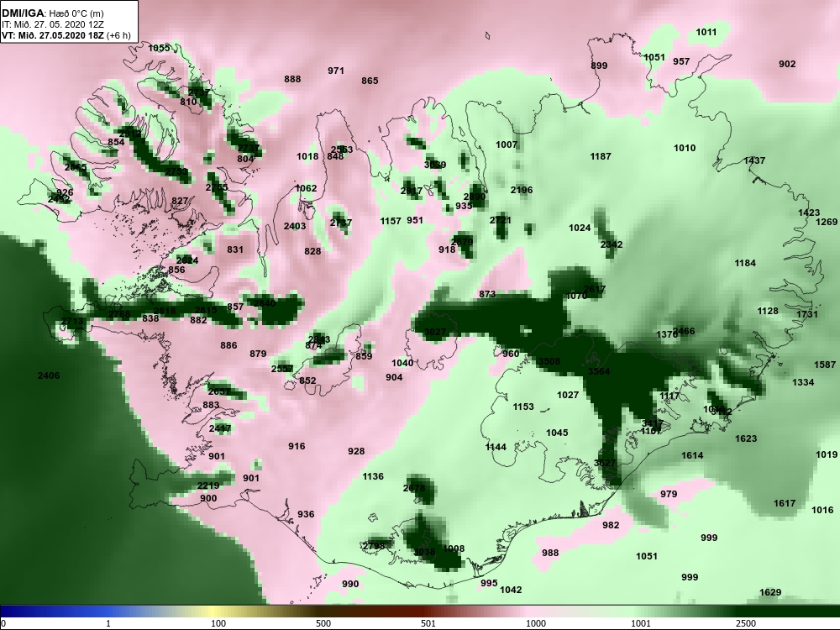Click the map value 1011
The width and height of the screenshot is (840, 630).
[706, 32]
